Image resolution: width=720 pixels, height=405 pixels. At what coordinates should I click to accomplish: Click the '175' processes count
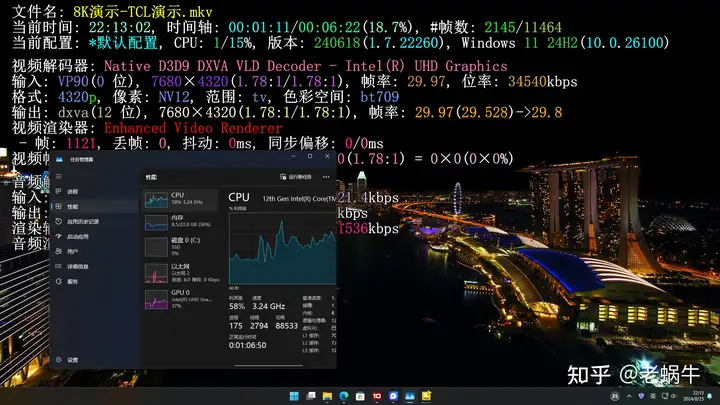(x=236, y=326)
